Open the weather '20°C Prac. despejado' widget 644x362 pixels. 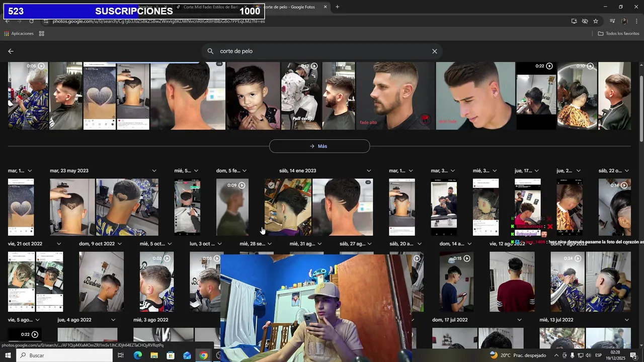(518, 355)
